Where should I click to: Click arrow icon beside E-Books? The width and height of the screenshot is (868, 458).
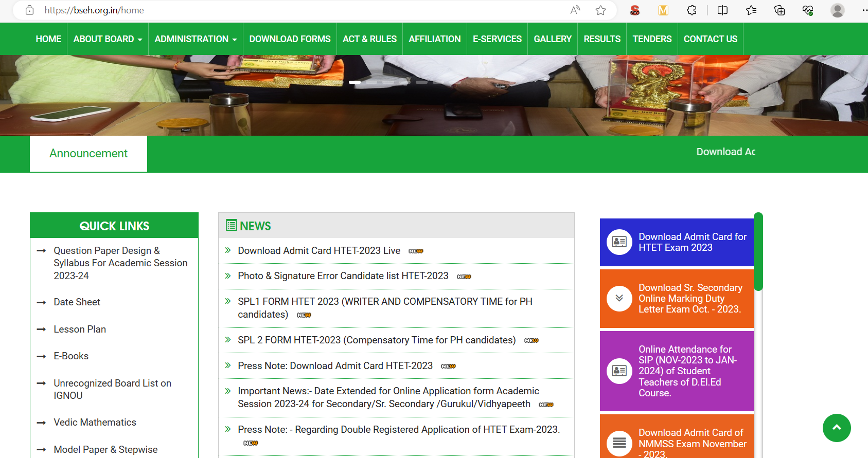(x=42, y=357)
